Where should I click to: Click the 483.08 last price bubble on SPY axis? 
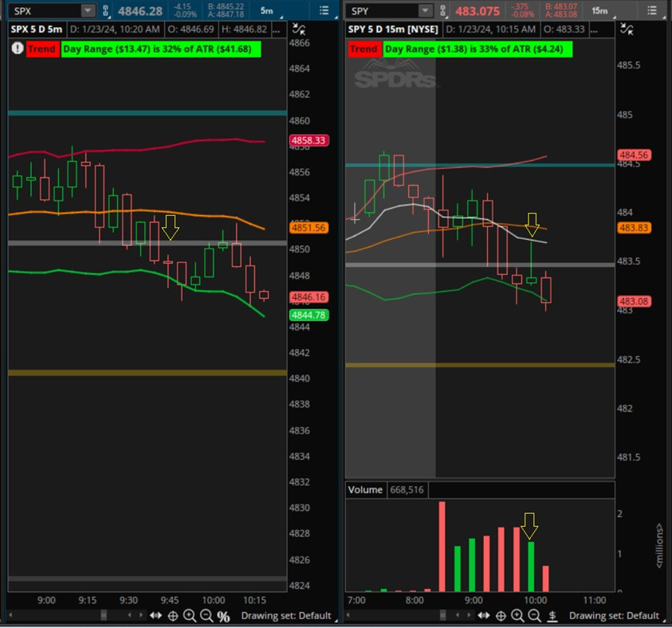[x=635, y=301]
